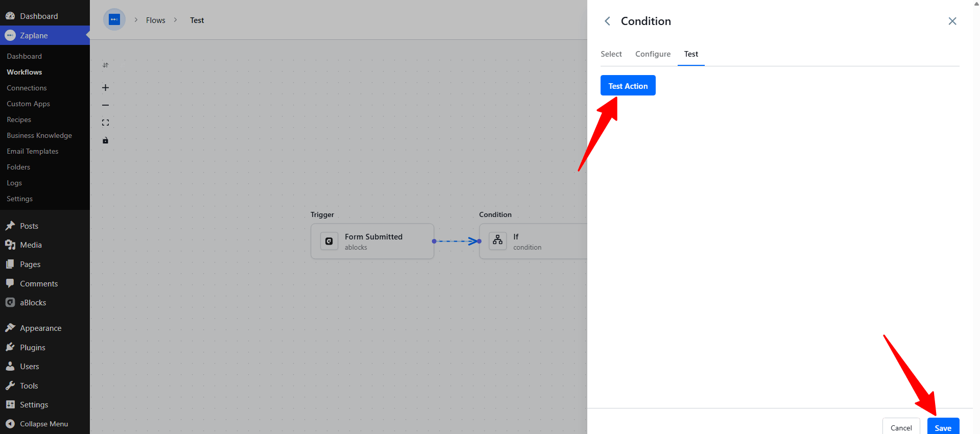Viewport: 980px width, 434px height.
Task: Close the Condition panel
Action: (952, 21)
